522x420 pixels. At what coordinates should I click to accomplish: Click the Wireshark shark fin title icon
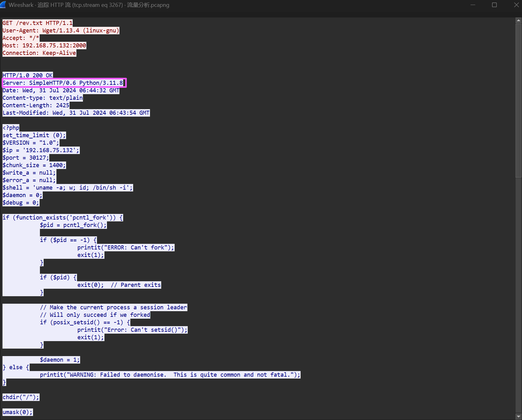click(3, 5)
